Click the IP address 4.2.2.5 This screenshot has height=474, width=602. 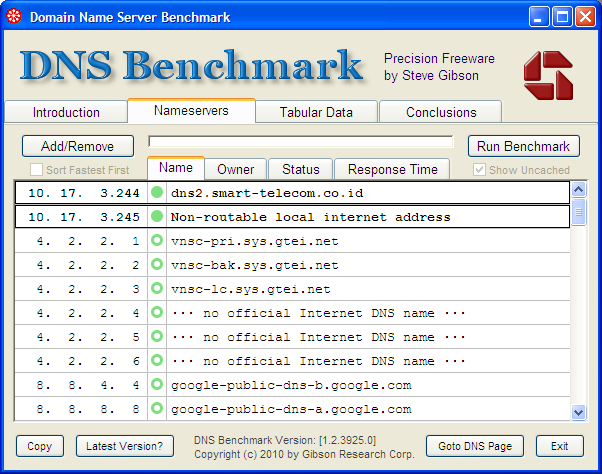point(88,337)
